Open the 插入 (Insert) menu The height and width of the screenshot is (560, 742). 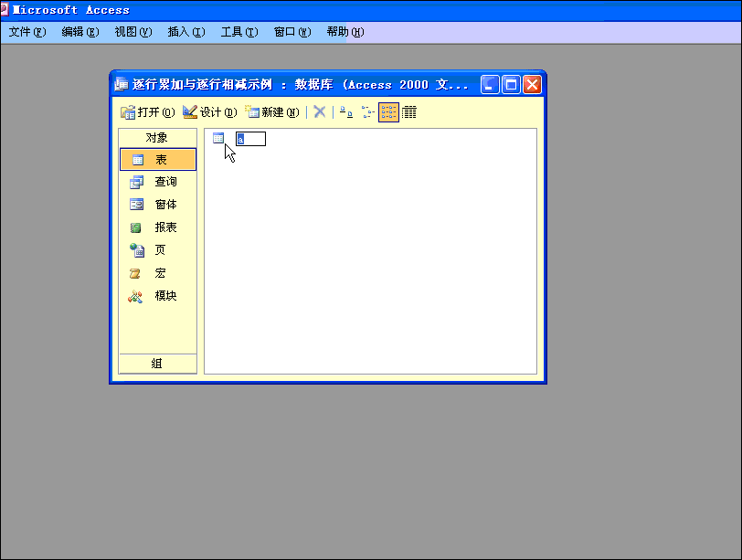tap(186, 32)
